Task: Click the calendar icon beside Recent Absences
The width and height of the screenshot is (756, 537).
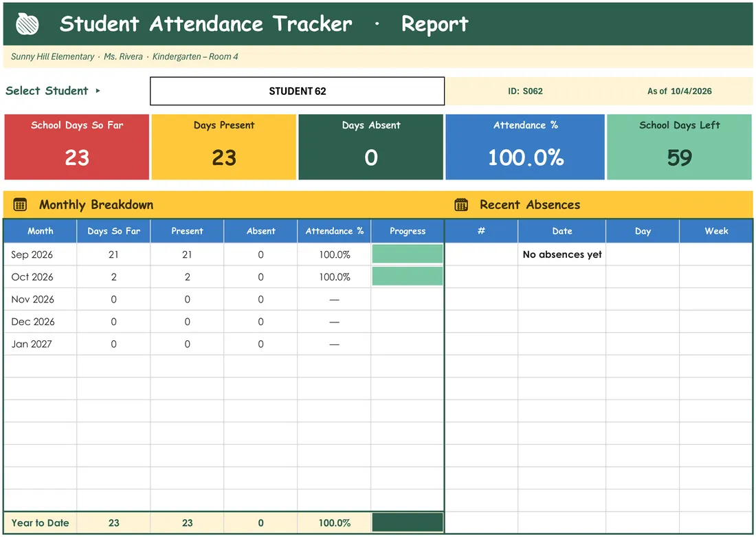Action: (461, 205)
